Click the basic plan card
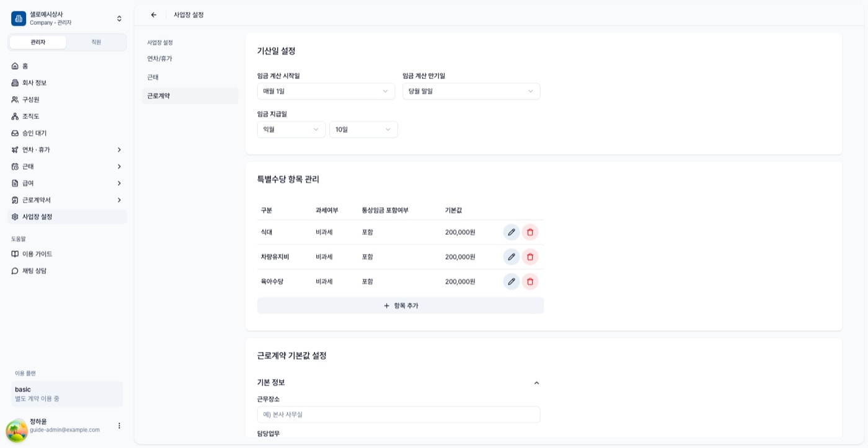The height and width of the screenshot is (448, 868). [x=67, y=394]
